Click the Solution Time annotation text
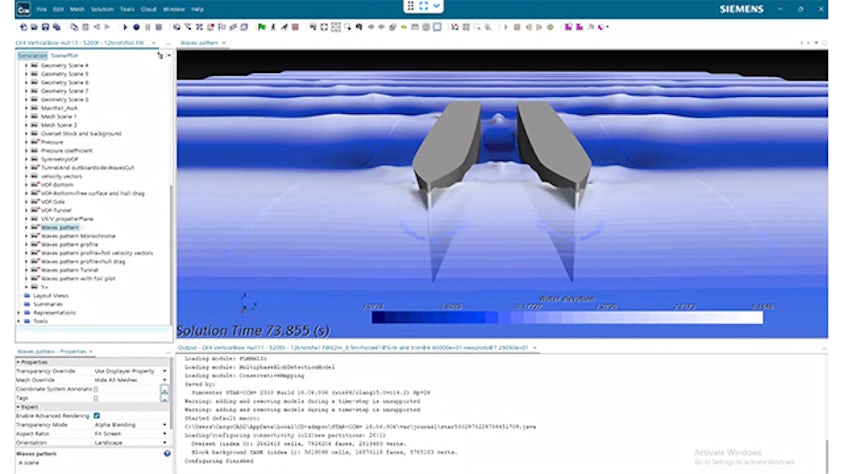Image resolution: width=843 pixels, height=474 pixels. pyautogui.click(x=253, y=331)
